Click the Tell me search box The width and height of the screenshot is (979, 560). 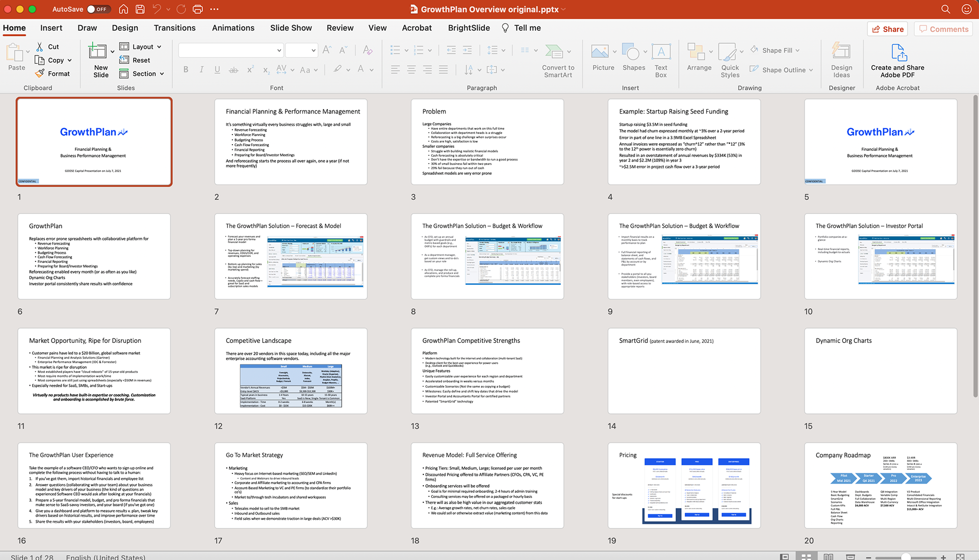coord(521,28)
